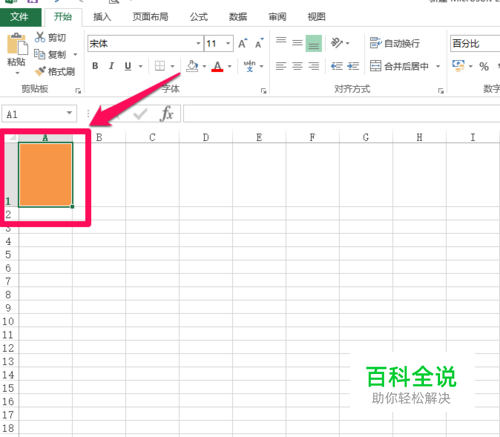
Task: Switch to the 视图 View tab
Action: pos(316,17)
